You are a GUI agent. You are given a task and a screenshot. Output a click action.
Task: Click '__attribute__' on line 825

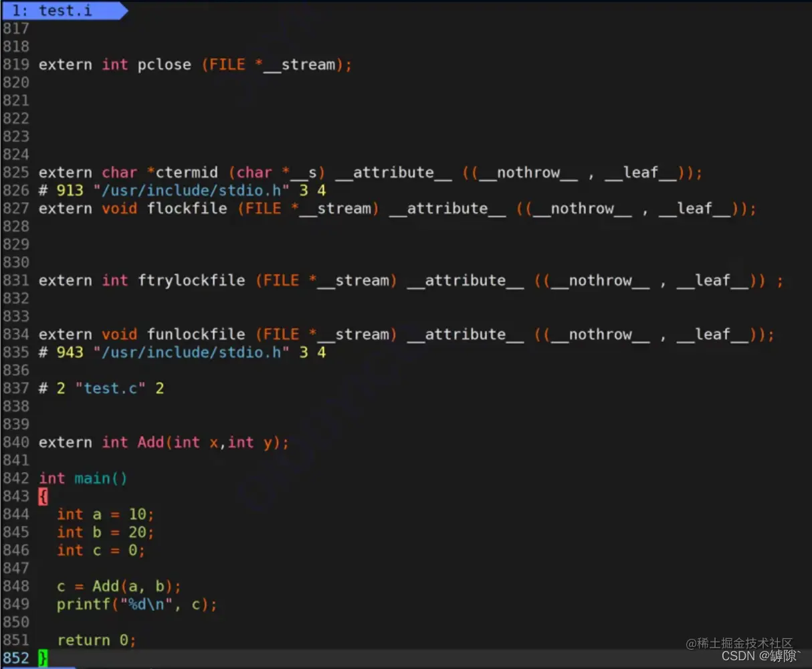click(x=393, y=173)
